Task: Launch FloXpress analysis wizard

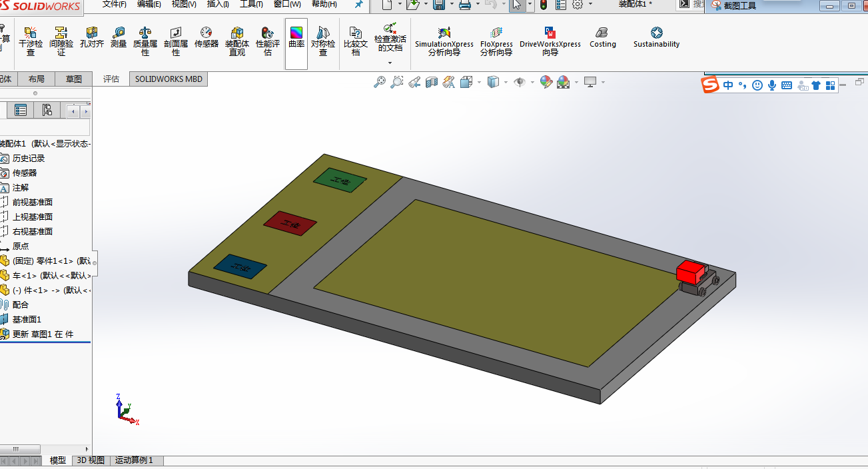Action: (496, 41)
